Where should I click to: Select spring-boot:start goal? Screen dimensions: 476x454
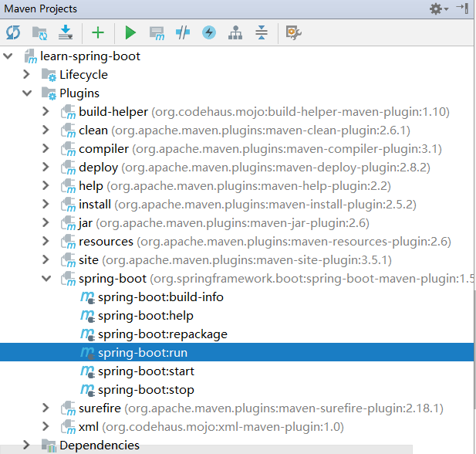tap(146, 371)
